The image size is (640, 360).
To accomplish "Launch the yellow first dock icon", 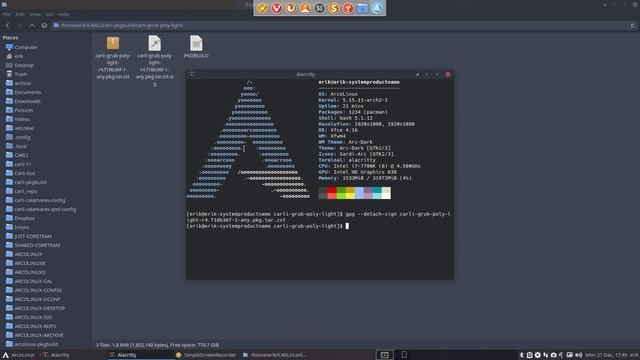I will 262,8.
